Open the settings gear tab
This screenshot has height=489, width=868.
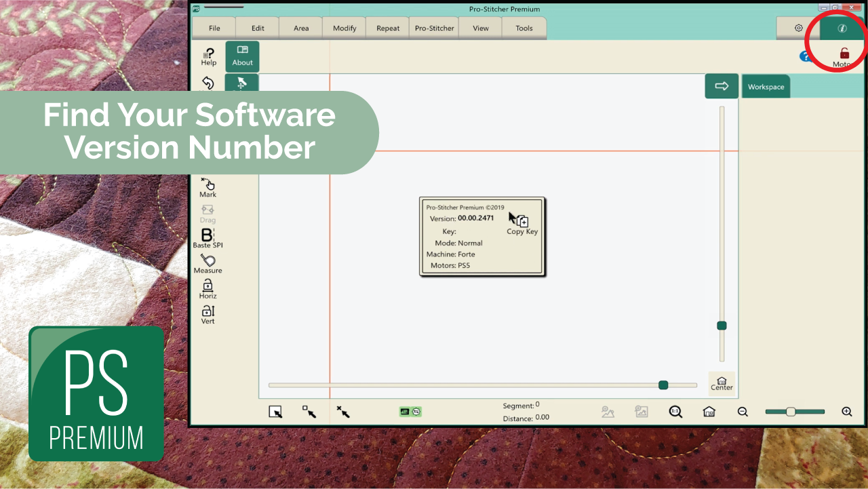click(798, 28)
